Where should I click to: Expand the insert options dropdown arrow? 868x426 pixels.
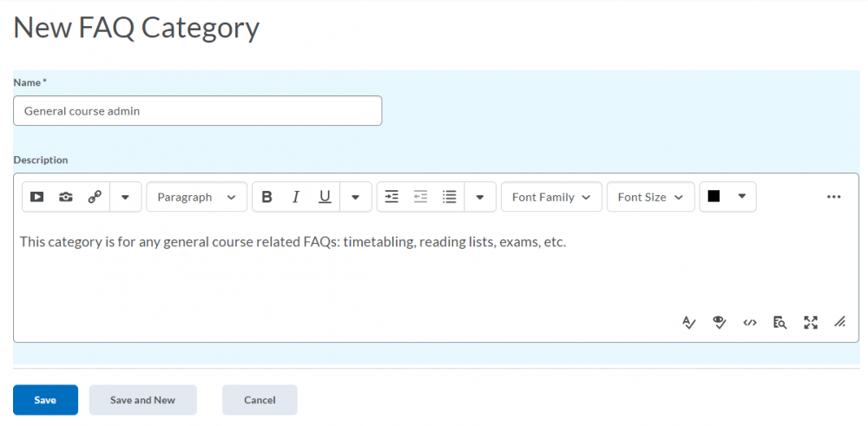point(125,197)
